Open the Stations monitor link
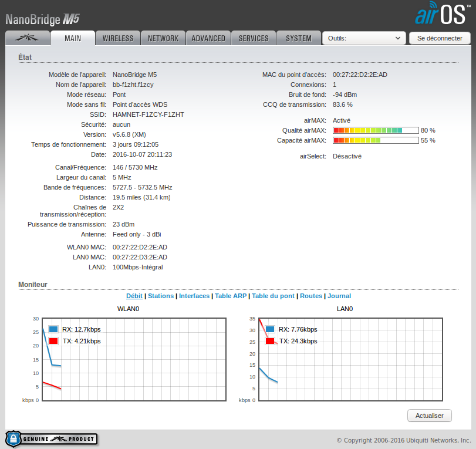 click(x=161, y=296)
